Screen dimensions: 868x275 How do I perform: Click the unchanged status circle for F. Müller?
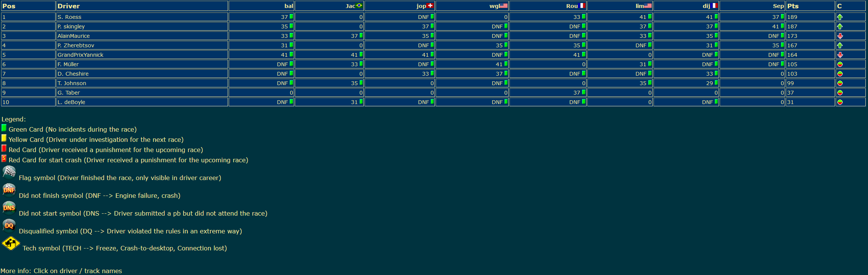point(840,64)
